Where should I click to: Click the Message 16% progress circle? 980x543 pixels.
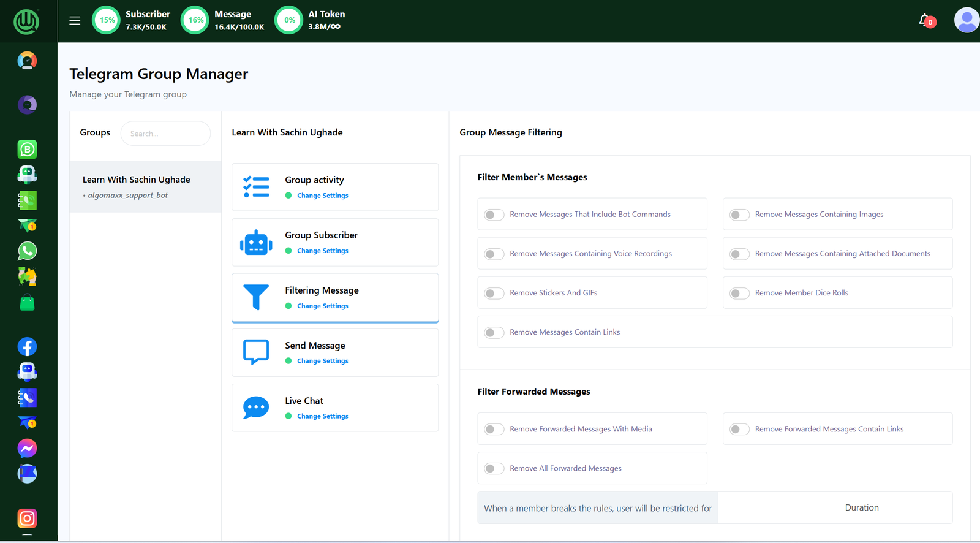tap(195, 20)
